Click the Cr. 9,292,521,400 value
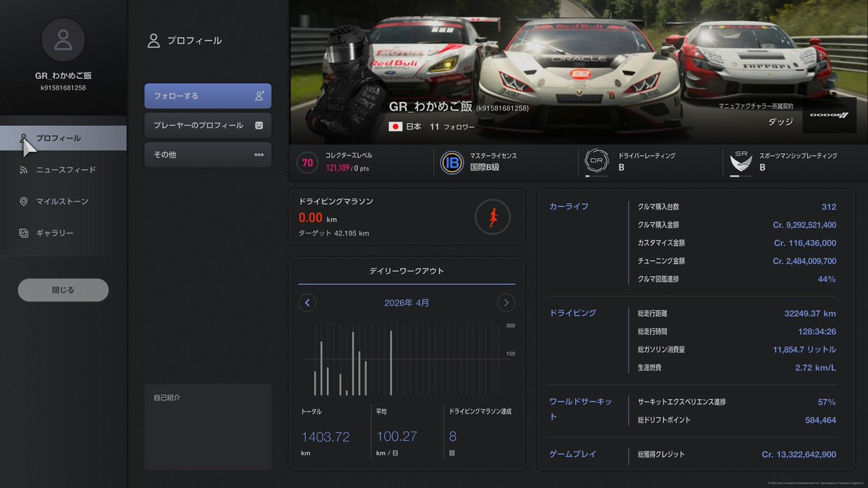 (x=804, y=225)
